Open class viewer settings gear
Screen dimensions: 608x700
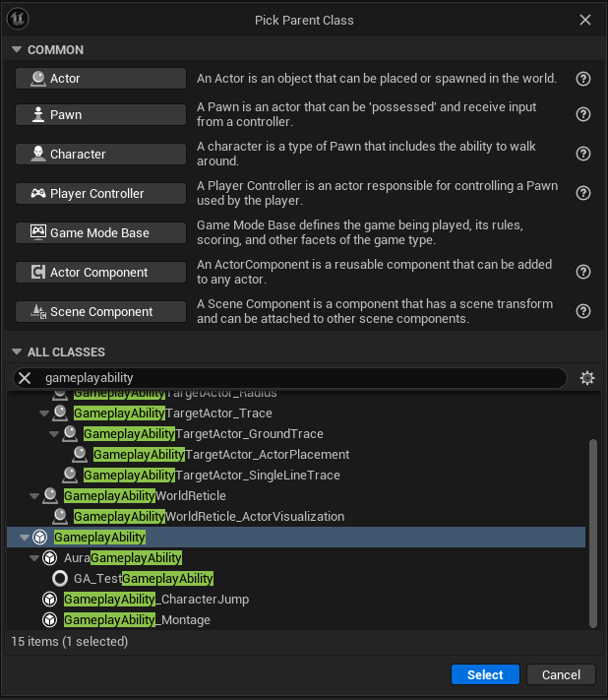[587, 378]
